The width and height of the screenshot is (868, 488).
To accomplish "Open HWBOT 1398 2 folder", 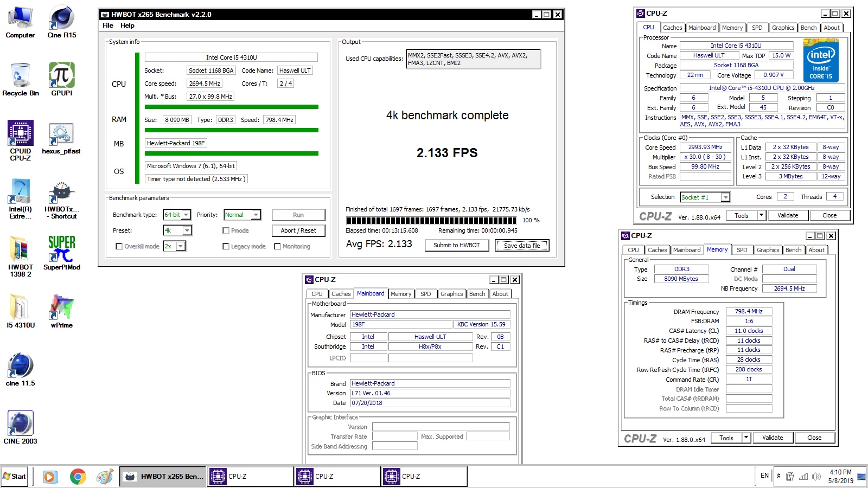I will [x=21, y=257].
